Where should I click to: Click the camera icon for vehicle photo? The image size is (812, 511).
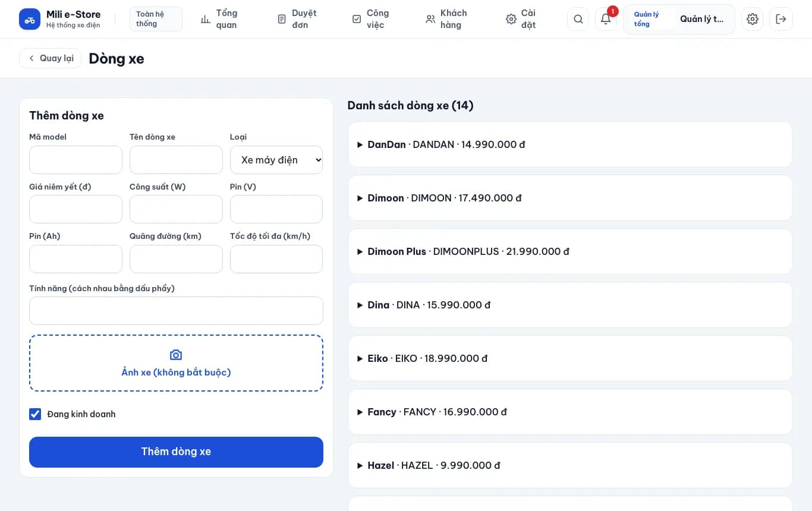[x=176, y=355]
